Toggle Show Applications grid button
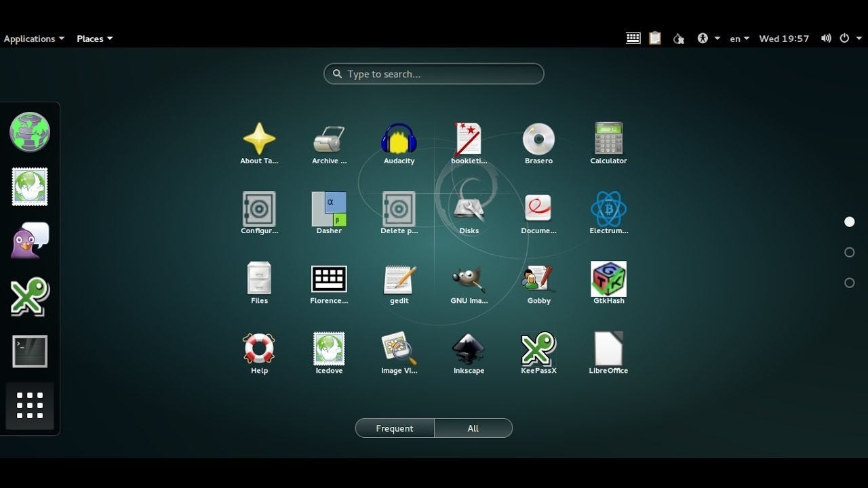The width and height of the screenshot is (868, 488). coord(30,405)
